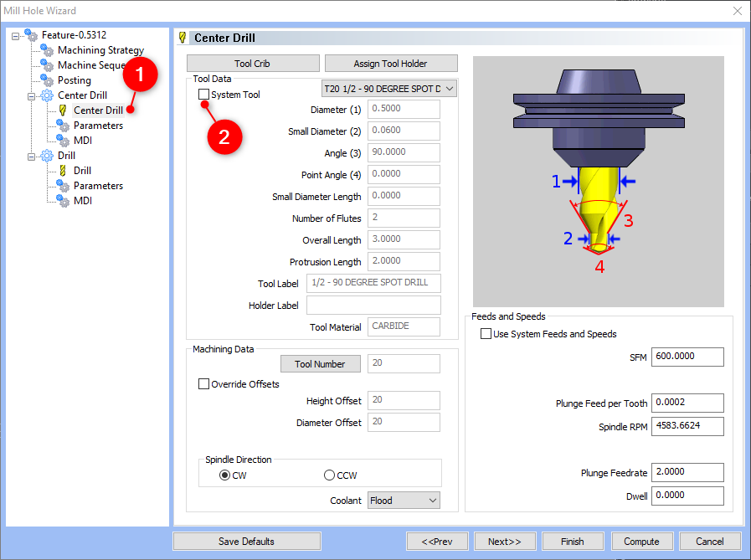
Task: Check the Override Offsets checkbox
Action: tap(203, 383)
